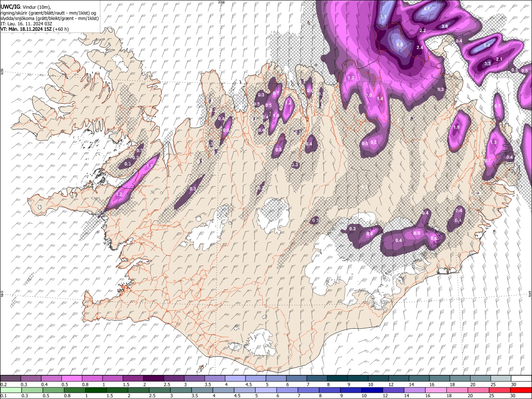This screenshot has width=532, height=399.
Task: Select the pale green 0.1 rain legend swatch
Action: click(x=11, y=390)
